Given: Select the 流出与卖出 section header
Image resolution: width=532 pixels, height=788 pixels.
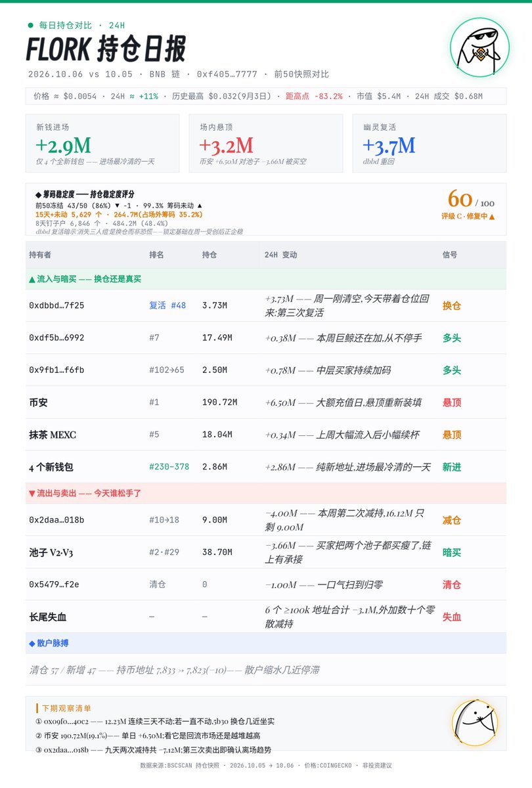Looking at the screenshot, I should point(266,493).
